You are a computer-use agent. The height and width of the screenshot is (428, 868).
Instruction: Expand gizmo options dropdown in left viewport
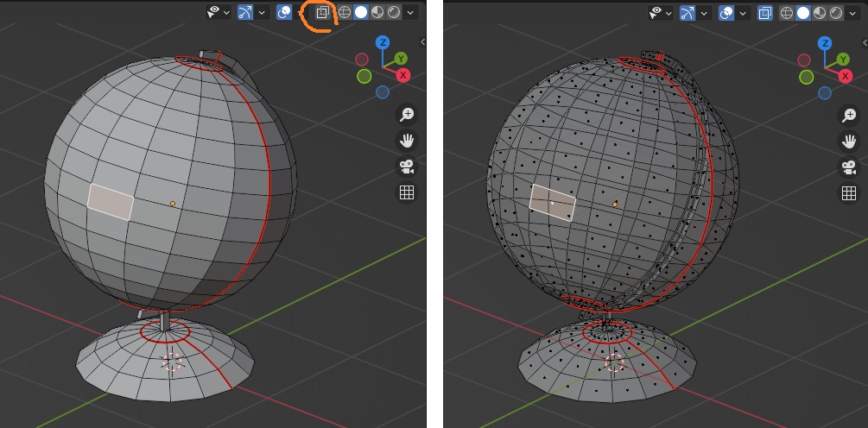pyautogui.click(x=263, y=12)
